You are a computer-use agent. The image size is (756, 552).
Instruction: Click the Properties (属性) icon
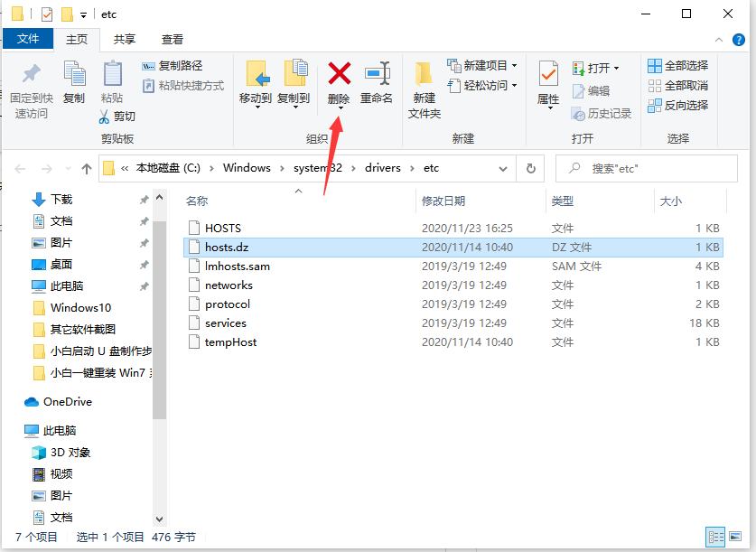tap(548, 74)
